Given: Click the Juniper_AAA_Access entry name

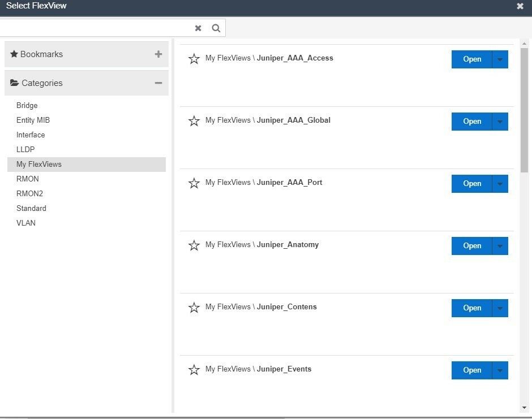Looking at the screenshot, I should coord(295,58).
